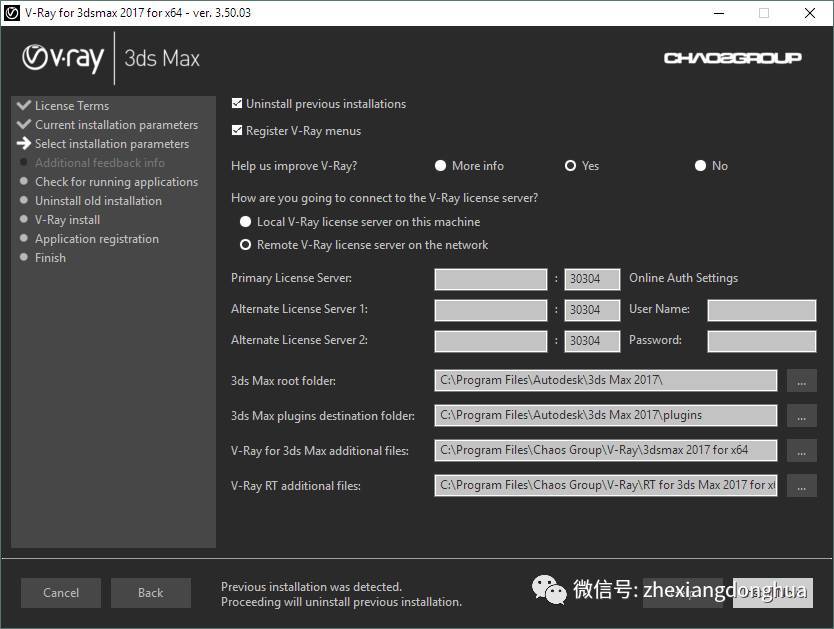
Task: Click Check for running applications step
Action: [116, 182]
